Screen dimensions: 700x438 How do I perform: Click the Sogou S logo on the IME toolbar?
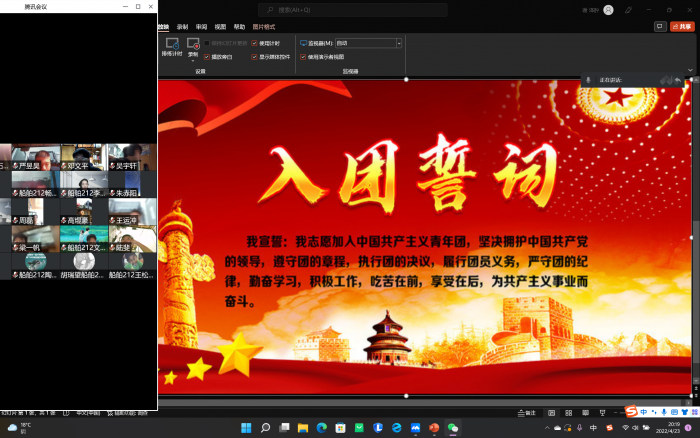pyautogui.click(x=631, y=411)
